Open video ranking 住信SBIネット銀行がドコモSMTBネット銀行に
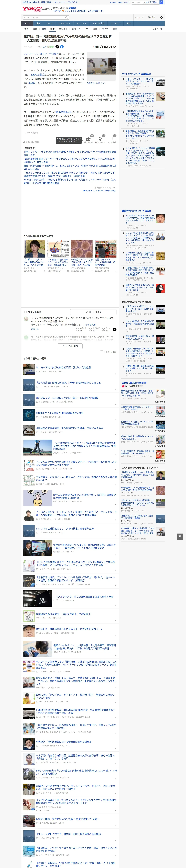The image size is (186, 868). pyautogui.click(x=139, y=309)
